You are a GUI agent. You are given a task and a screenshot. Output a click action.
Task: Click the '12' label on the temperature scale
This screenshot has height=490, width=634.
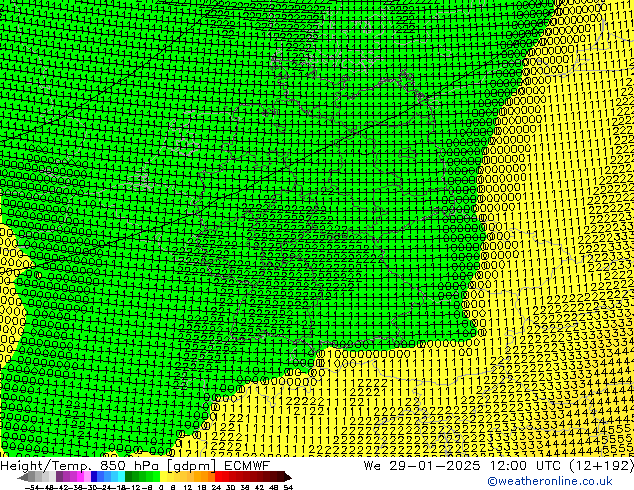pyautogui.click(x=187, y=487)
